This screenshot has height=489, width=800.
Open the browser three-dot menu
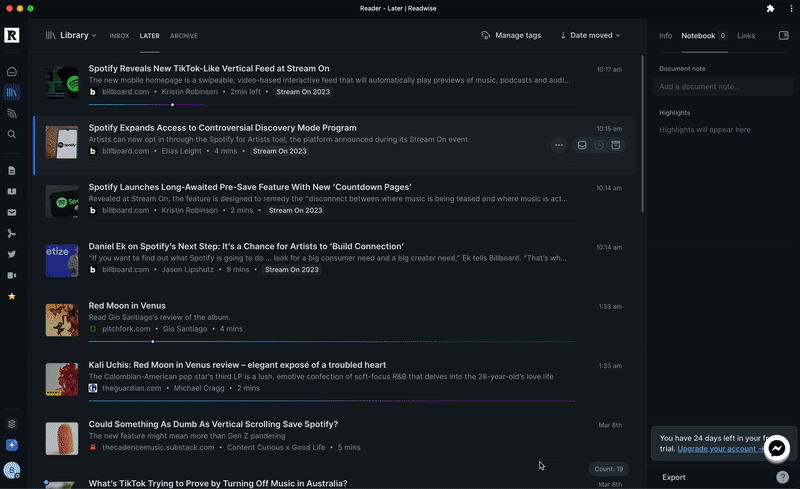tap(791, 8)
